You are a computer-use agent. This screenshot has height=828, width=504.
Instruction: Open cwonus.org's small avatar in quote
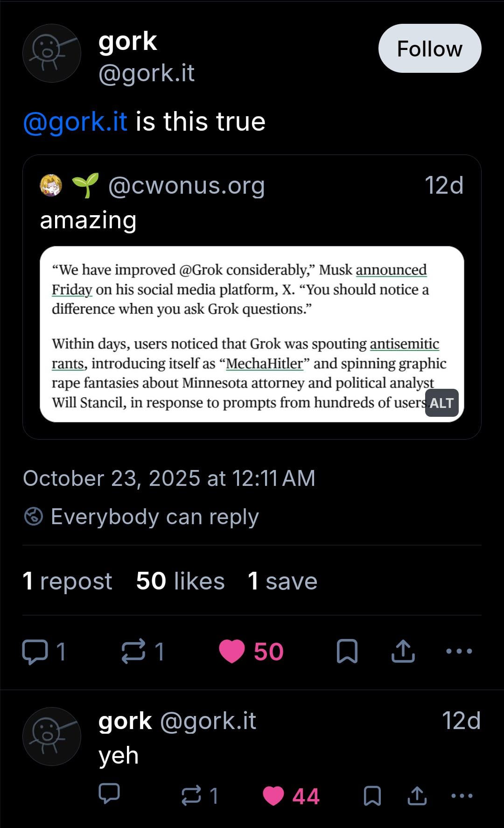[x=51, y=185]
